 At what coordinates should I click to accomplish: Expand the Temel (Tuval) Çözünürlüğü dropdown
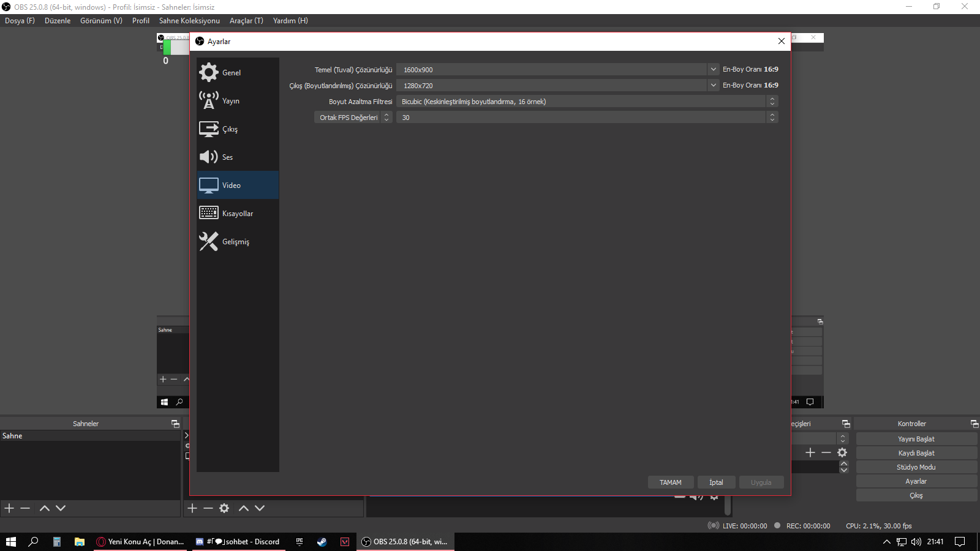click(x=714, y=70)
